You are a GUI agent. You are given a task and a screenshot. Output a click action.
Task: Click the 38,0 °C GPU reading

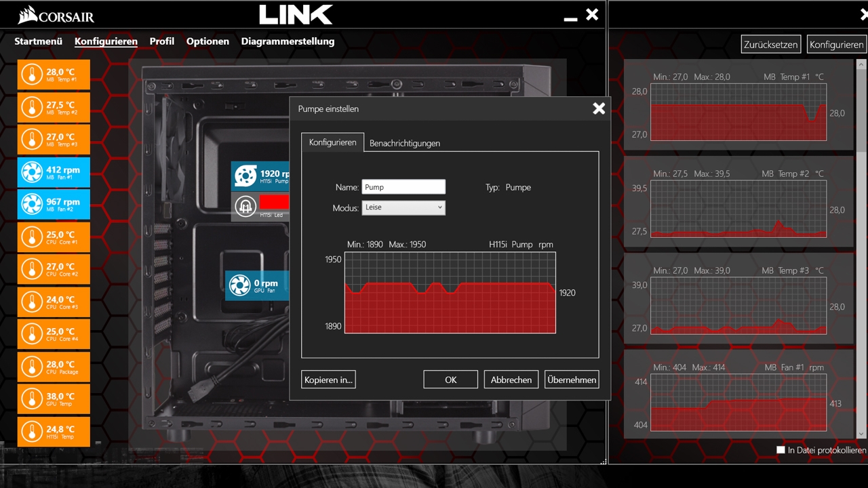[x=60, y=396]
